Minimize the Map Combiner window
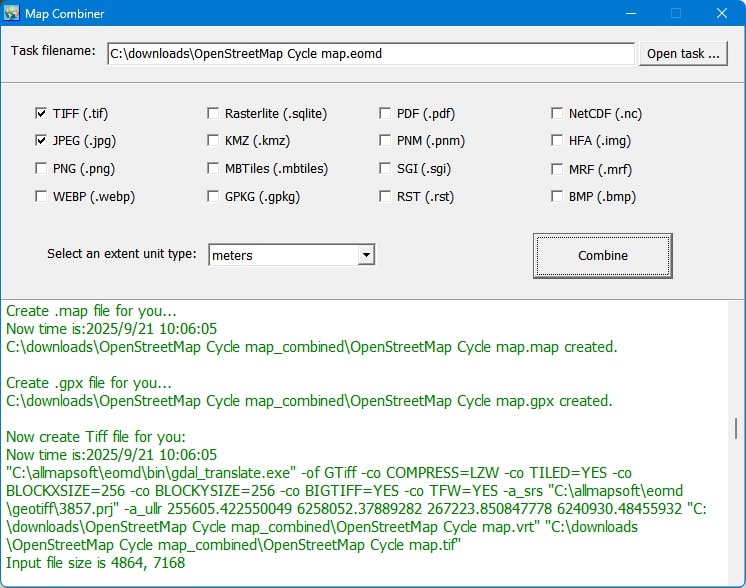 [x=630, y=14]
